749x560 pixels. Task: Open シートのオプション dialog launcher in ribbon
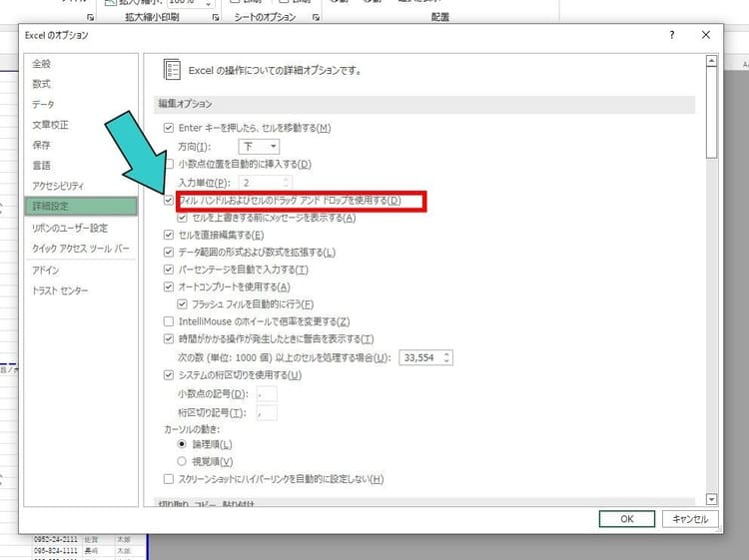[316, 17]
